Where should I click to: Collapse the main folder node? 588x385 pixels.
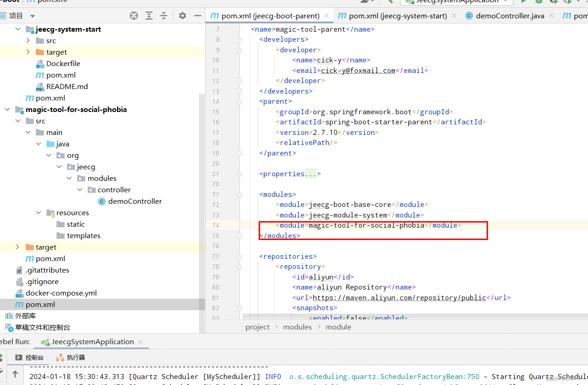pos(28,132)
